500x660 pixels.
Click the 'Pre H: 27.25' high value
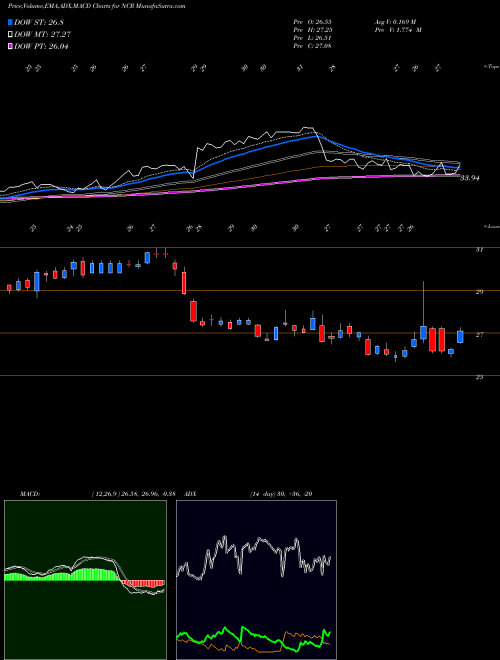click(x=313, y=30)
